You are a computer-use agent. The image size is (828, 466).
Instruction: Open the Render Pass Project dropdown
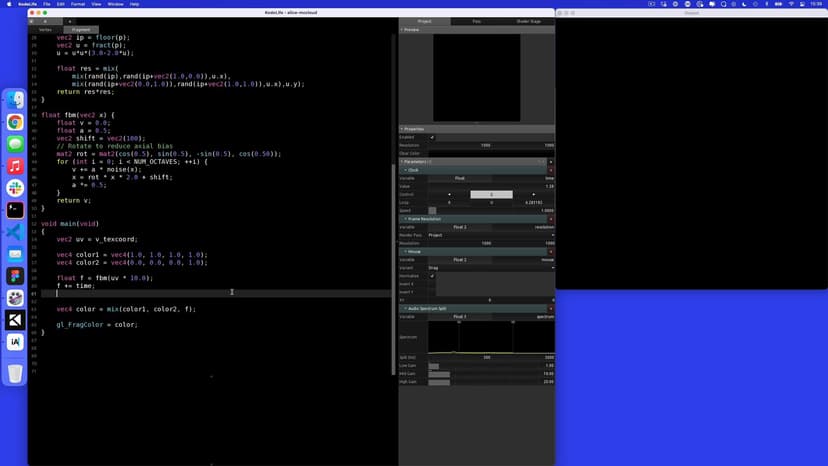[490, 235]
